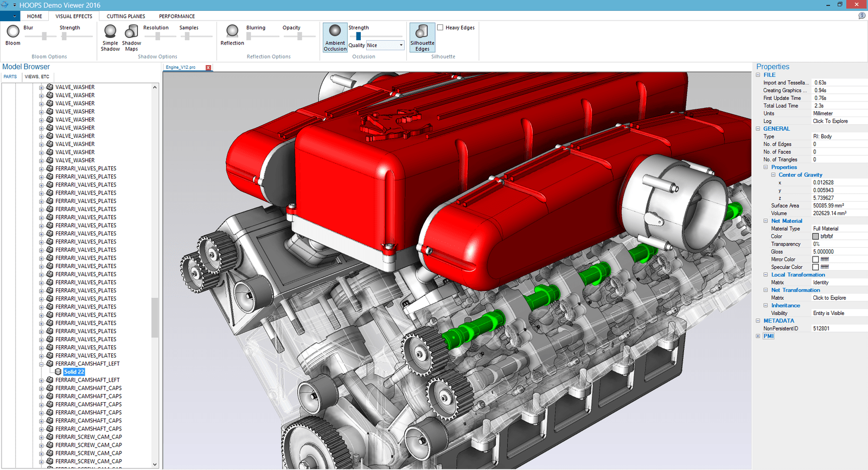Collapse the FERRARI_CAMSHAFT_LEFT node above Solid 22
The height and width of the screenshot is (470, 868).
41,364
